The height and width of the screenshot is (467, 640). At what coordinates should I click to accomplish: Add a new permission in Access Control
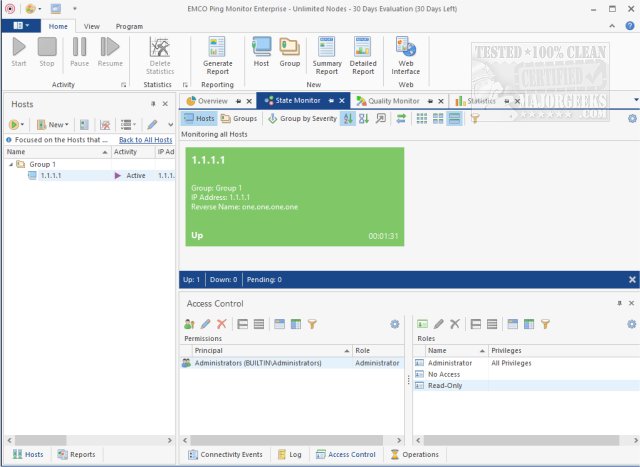click(189, 324)
